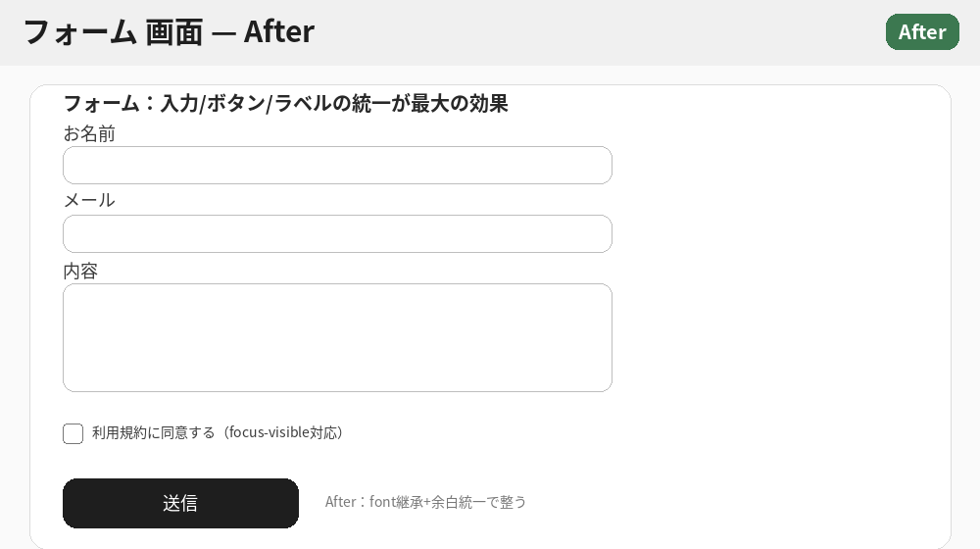Click the お名前 field label
Image resolution: width=980 pixels, height=549 pixels.
click(x=89, y=134)
